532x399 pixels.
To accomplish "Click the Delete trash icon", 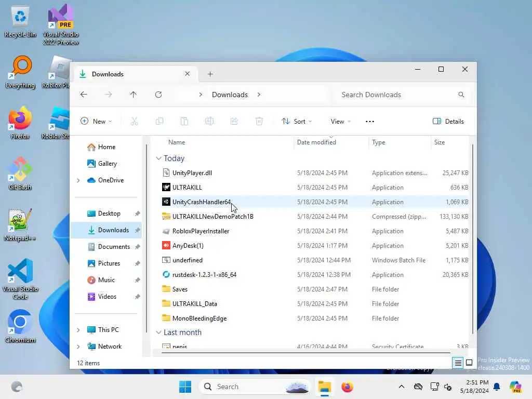I will click(259, 121).
